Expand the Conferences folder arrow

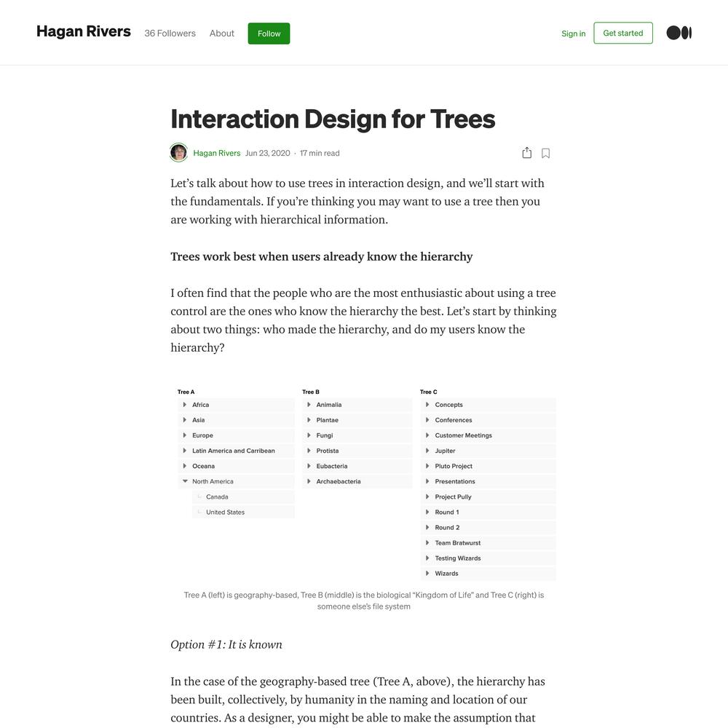[427, 420]
